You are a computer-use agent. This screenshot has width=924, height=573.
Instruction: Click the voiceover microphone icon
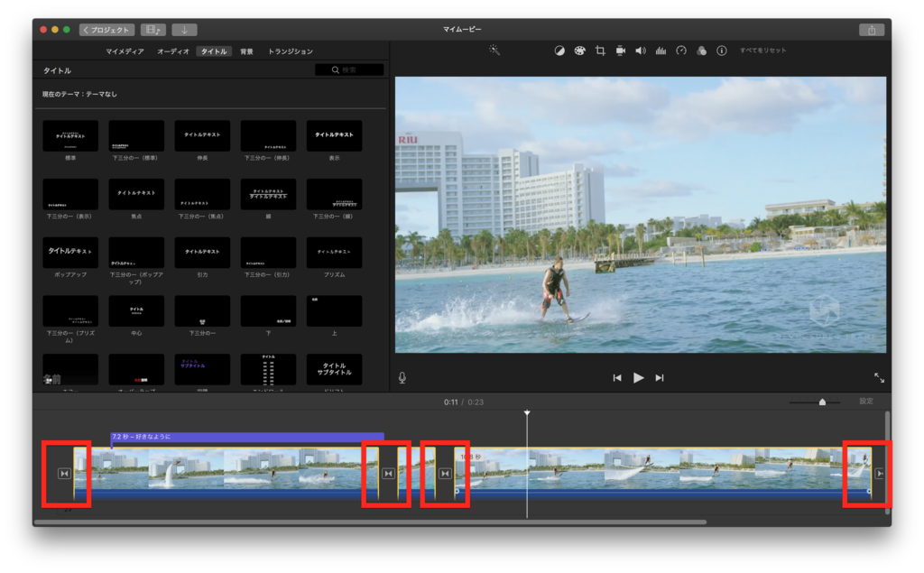click(402, 378)
